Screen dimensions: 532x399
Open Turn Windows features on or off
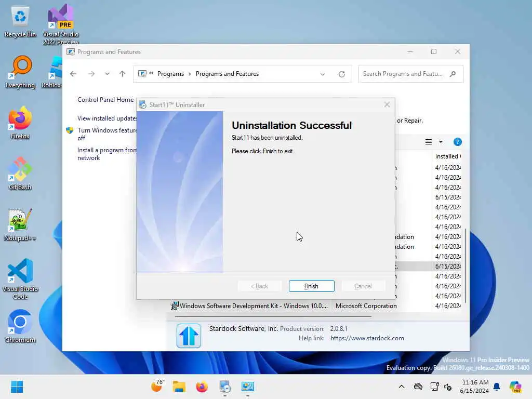coord(107,134)
